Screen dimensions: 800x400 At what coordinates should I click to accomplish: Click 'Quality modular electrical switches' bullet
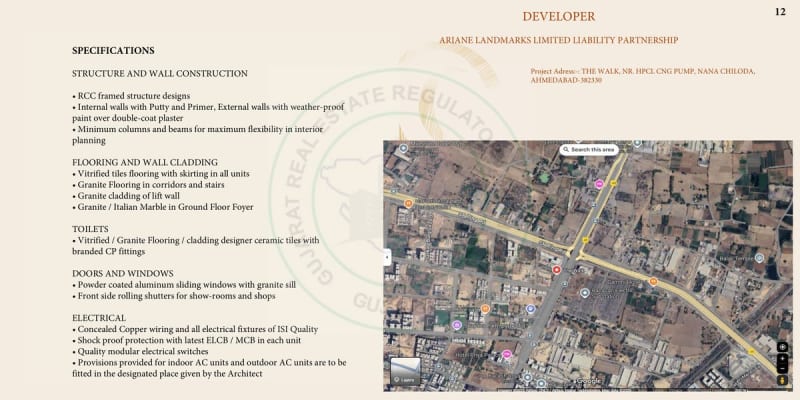pyautogui.click(x=140, y=352)
